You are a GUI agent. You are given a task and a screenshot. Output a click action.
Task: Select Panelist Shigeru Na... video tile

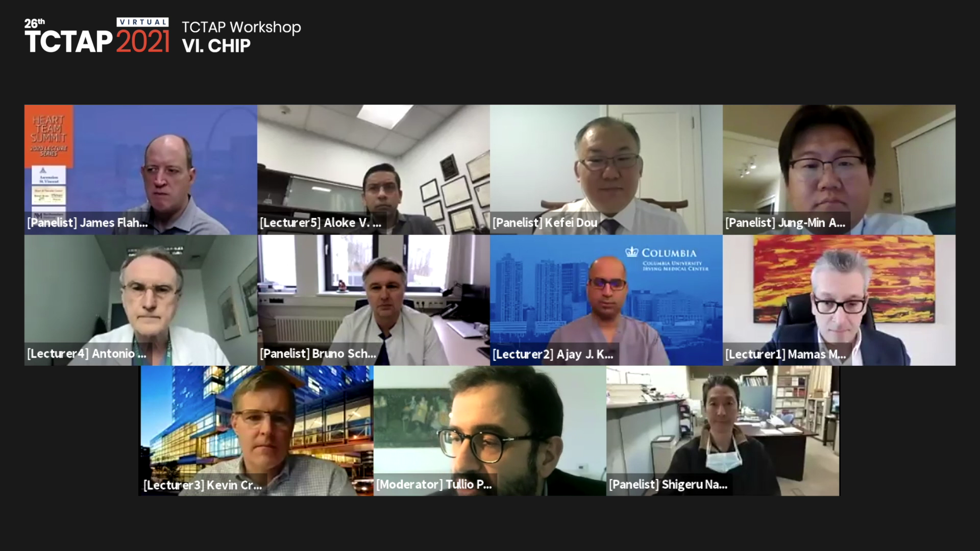click(x=723, y=431)
